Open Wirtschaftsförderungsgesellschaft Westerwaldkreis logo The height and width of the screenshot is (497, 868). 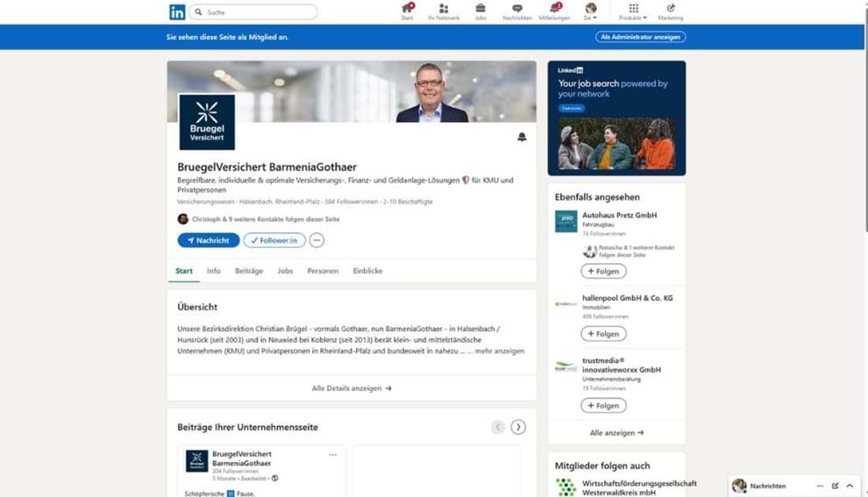pos(566,487)
